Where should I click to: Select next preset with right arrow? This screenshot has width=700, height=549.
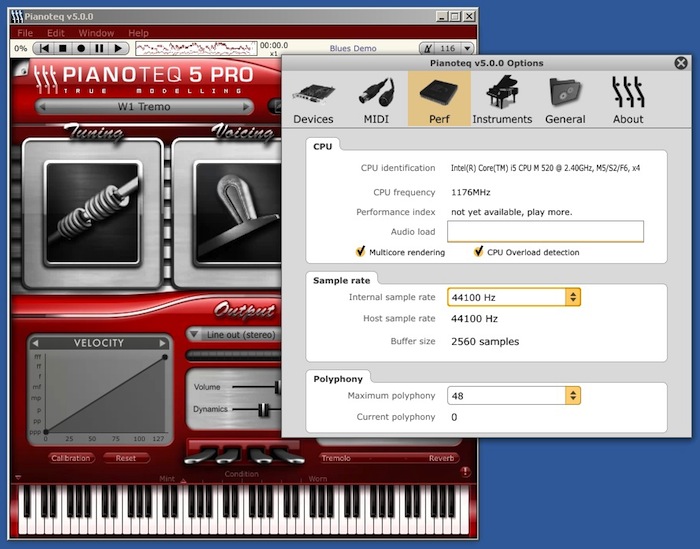click(x=245, y=107)
